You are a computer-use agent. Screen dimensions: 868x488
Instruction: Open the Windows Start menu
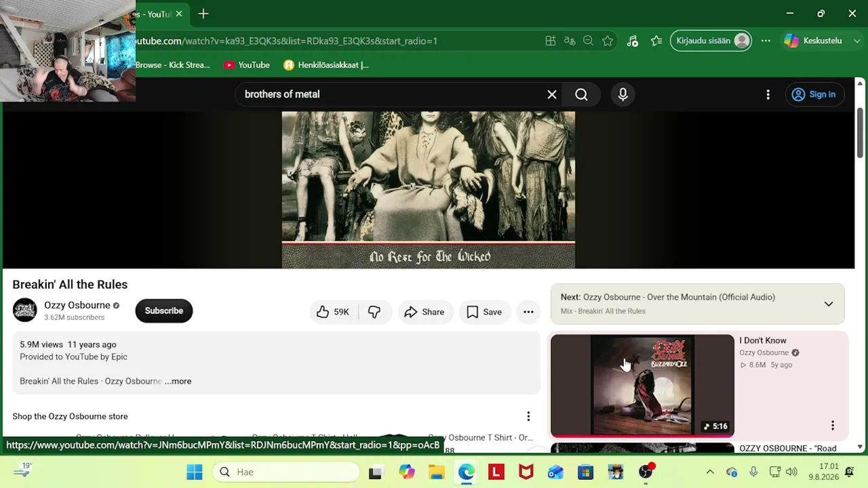(x=195, y=472)
